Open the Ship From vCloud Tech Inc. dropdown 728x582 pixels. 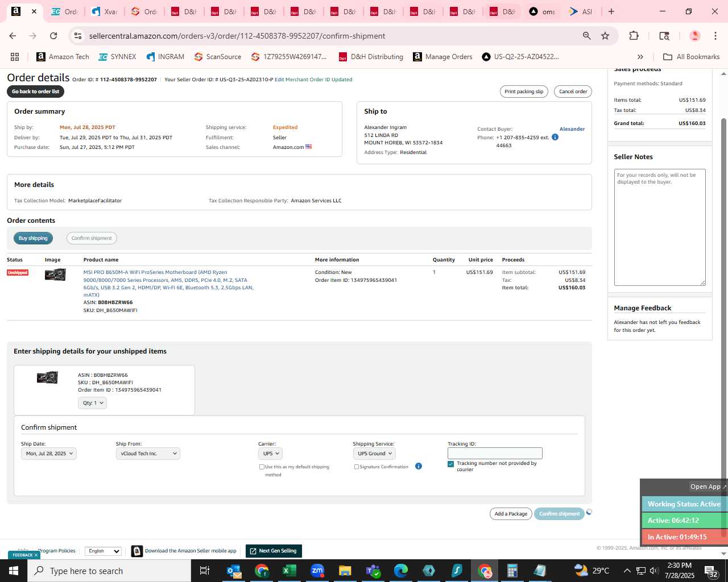coord(148,454)
